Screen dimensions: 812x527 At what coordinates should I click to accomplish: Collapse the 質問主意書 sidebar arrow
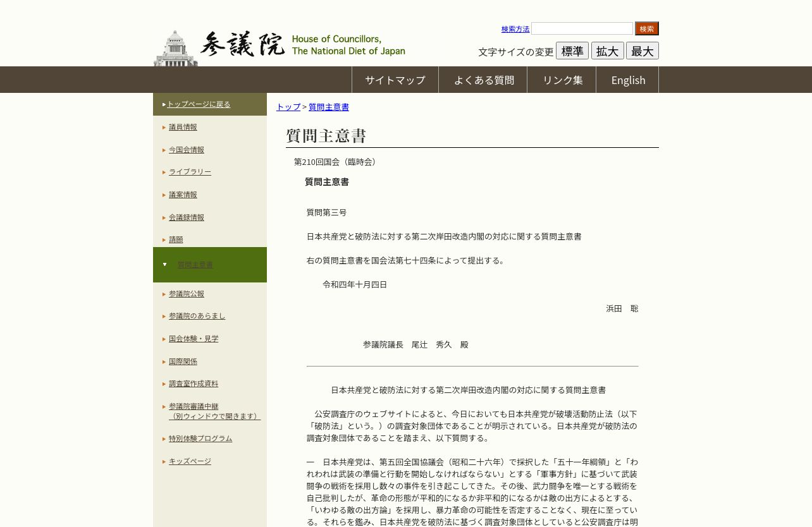[164, 265]
